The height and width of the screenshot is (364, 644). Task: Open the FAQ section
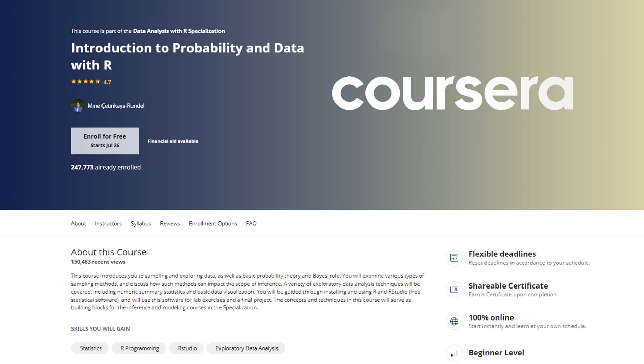(x=251, y=223)
